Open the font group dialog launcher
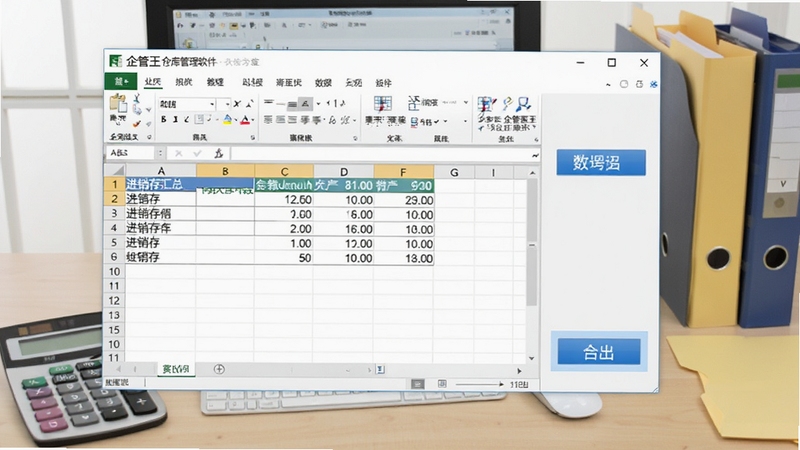This screenshot has width=800, height=450. pos(253,138)
